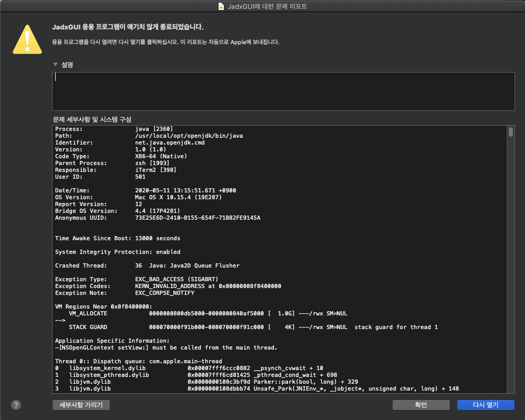This screenshot has height=420, width=525.
Task: Click the 다시 열기 button
Action: pyautogui.click(x=486, y=405)
